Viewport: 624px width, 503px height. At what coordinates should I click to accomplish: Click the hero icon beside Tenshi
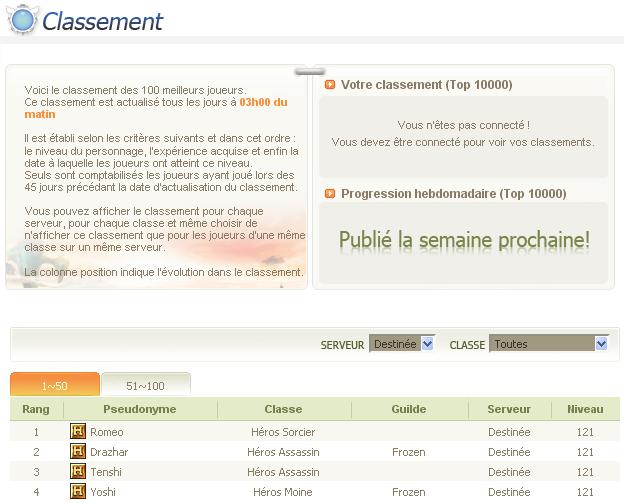click(78, 471)
